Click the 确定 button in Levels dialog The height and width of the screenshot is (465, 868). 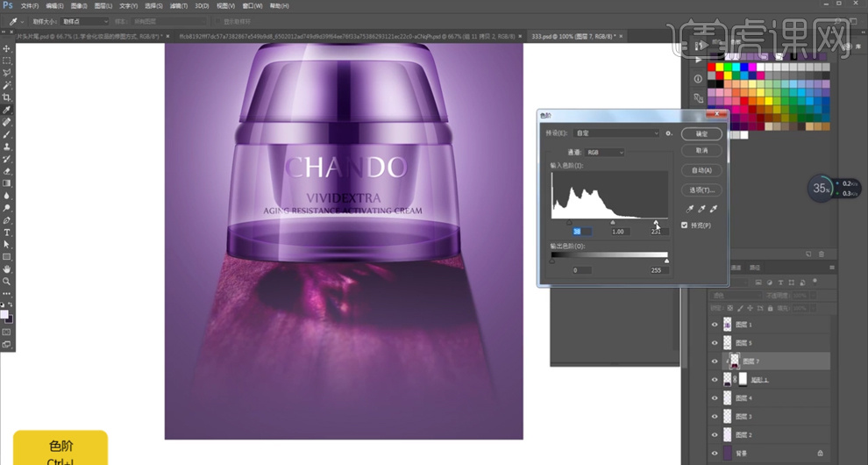(x=701, y=134)
